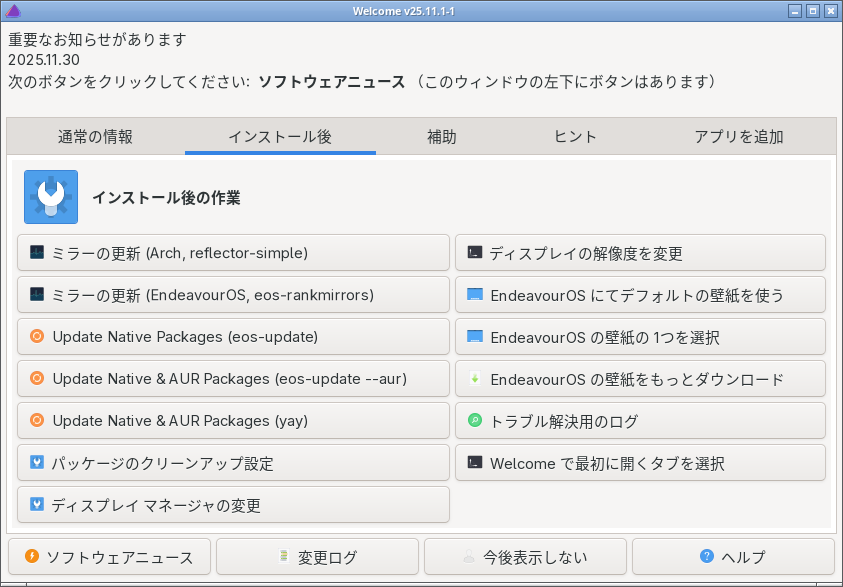Viewport: 843px width, 587px height.
Task: Click the terminal icon beside ディスプレイの解像度を変更
Action: [475, 252]
